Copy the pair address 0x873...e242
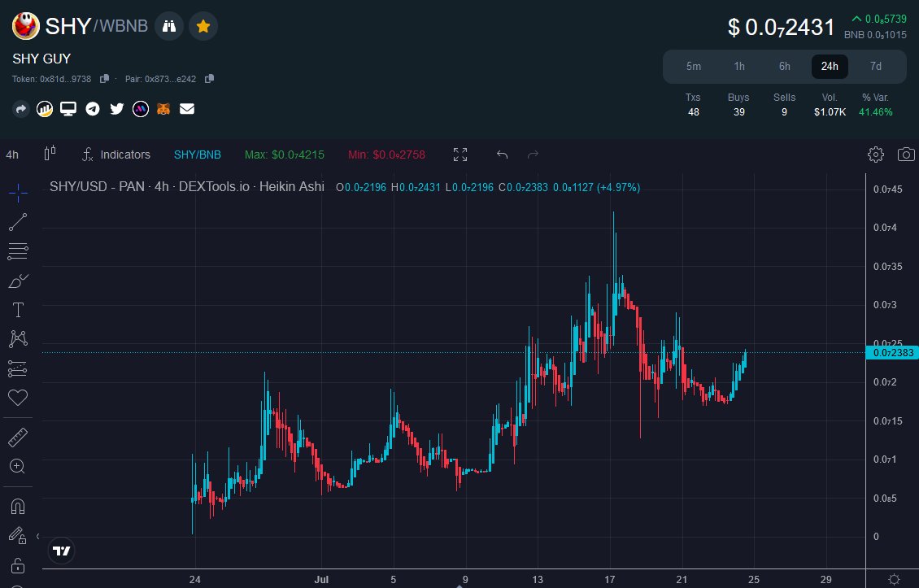Screen dimensions: 919x588 point(209,79)
